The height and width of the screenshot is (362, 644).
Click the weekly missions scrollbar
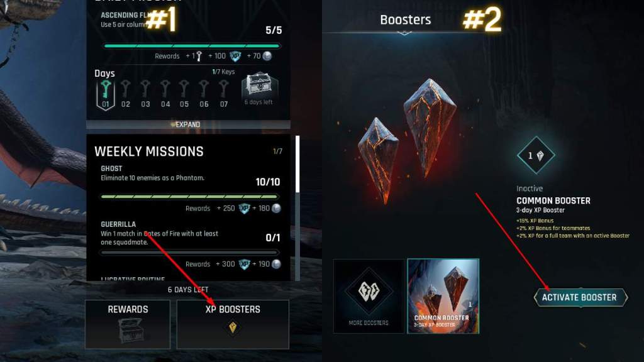pos(297,164)
